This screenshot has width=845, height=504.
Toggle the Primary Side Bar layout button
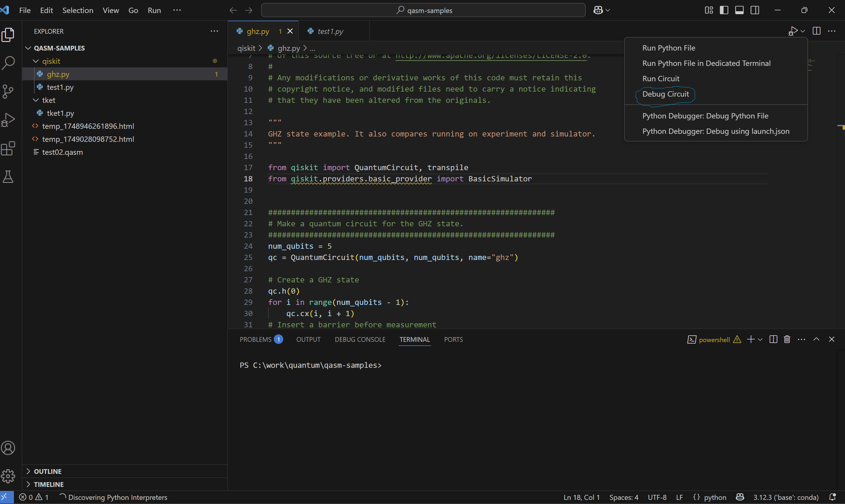[724, 10]
